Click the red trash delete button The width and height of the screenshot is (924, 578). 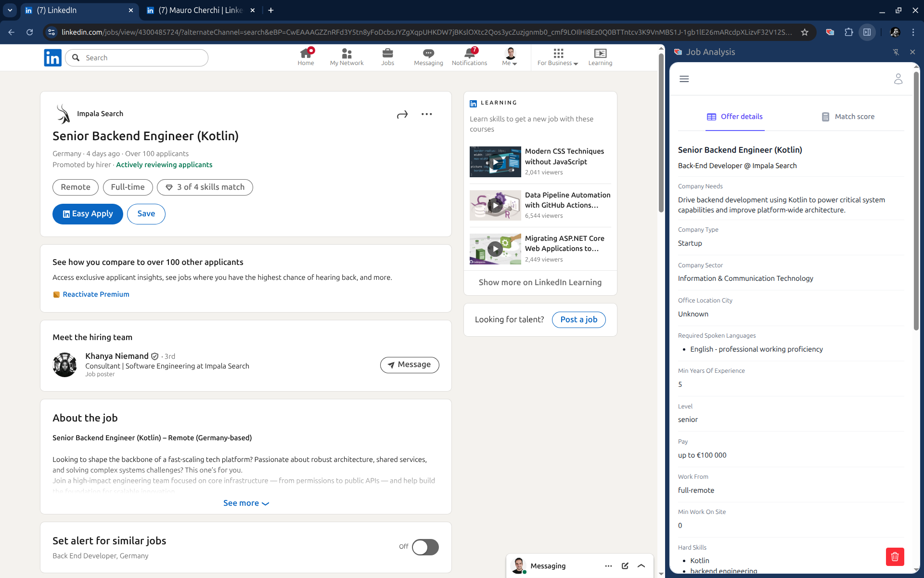point(895,557)
